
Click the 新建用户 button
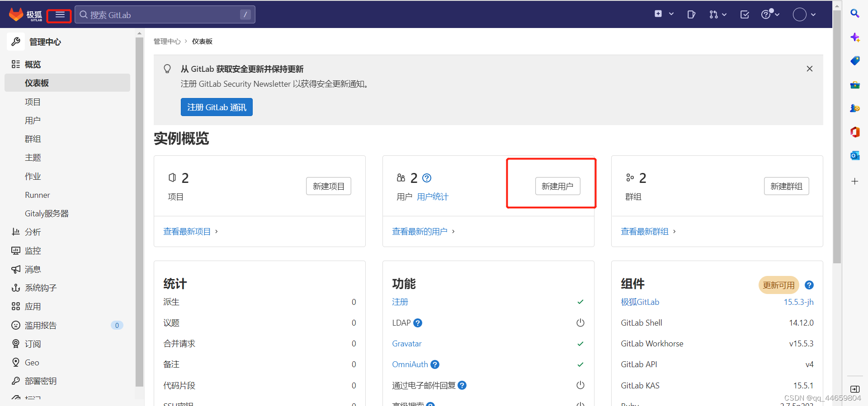pyautogui.click(x=557, y=186)
